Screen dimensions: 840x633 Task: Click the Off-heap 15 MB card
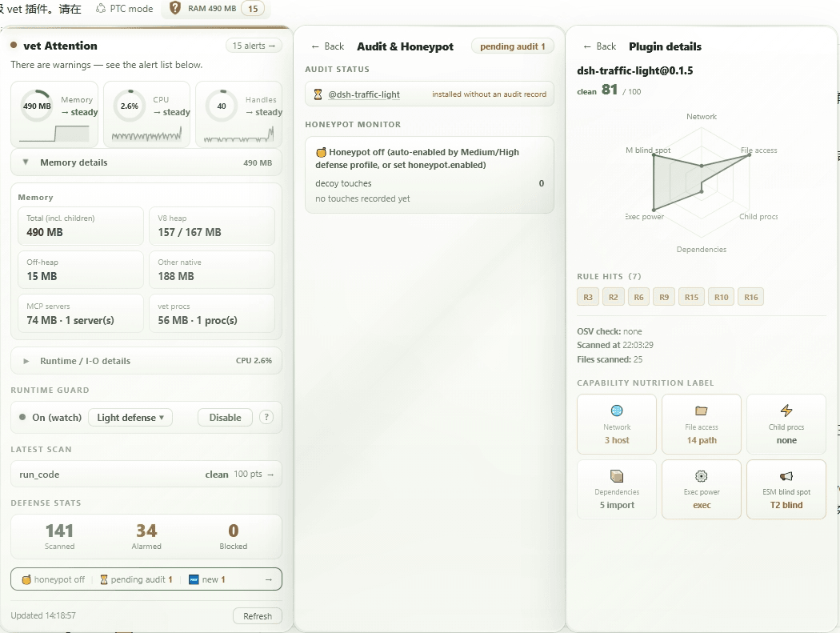pyautogui.click(x=81, y=270)
